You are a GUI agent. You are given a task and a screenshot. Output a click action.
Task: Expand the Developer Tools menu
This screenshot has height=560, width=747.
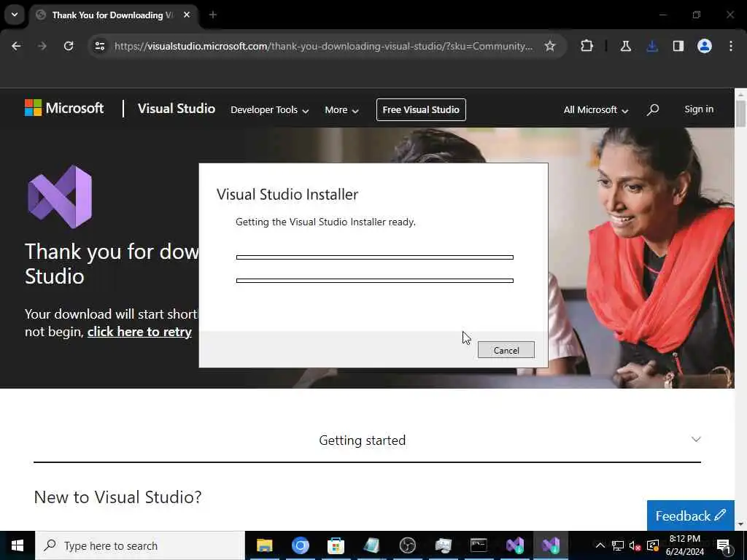[270, 109]
